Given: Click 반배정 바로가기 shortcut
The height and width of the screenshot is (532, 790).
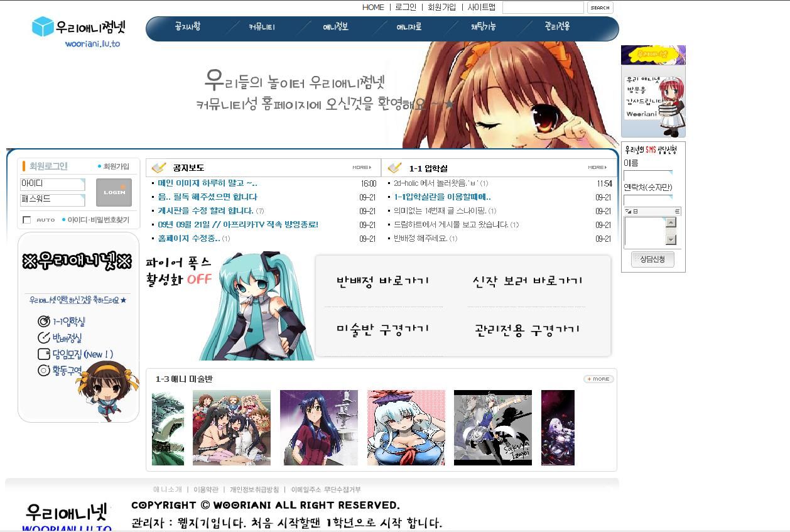Looking at the screenshot, I should pyautogui.click(x=382, y=281).
